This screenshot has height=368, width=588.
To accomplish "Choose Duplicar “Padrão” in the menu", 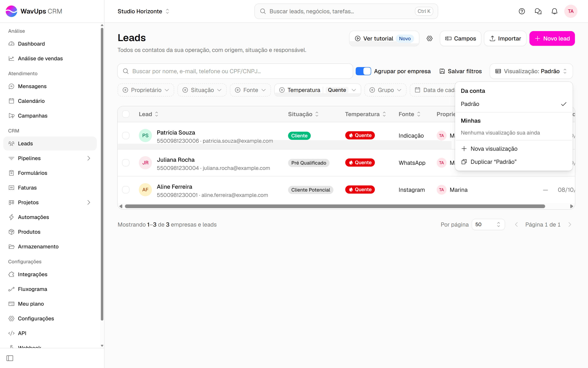I will (514, 162).
